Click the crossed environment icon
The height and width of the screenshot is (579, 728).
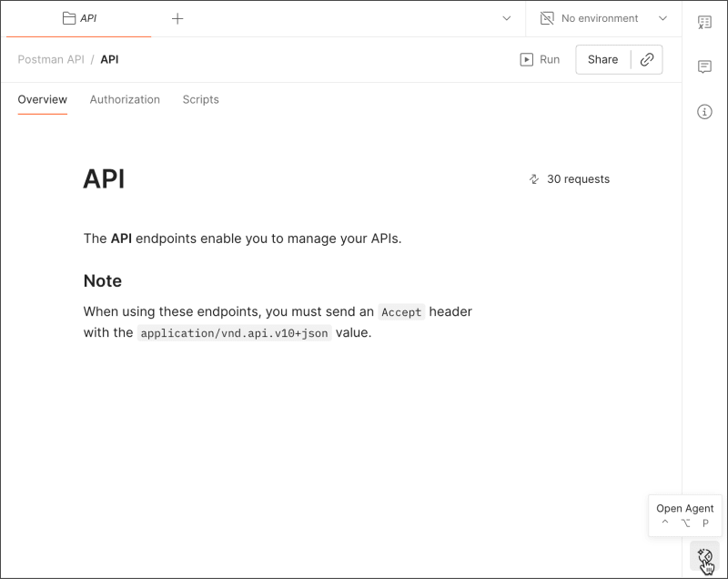[547, 17]
